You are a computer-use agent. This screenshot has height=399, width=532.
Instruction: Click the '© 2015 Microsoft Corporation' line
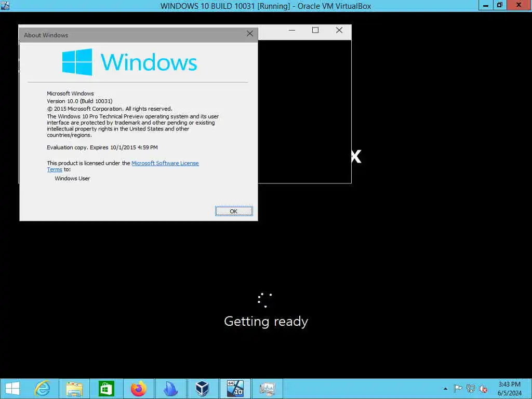tap(110, 109)
